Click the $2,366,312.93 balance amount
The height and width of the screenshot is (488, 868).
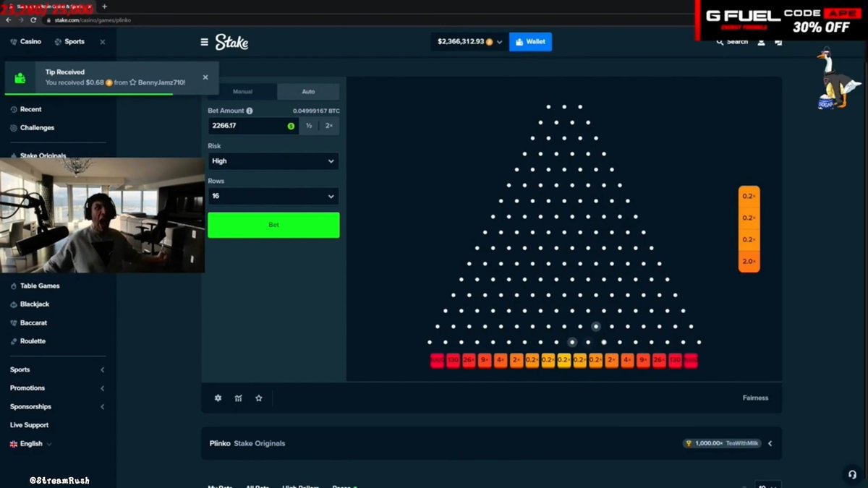(461, 42)
